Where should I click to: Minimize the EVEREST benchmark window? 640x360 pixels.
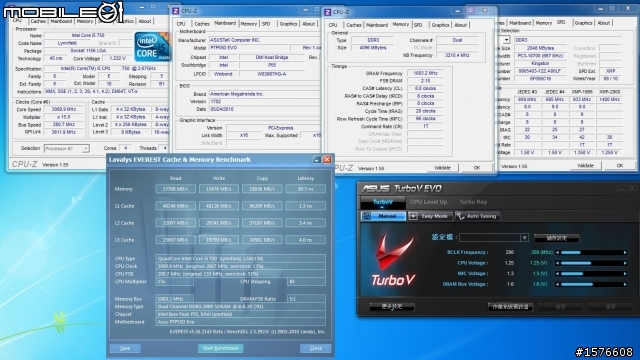[317, 160]
